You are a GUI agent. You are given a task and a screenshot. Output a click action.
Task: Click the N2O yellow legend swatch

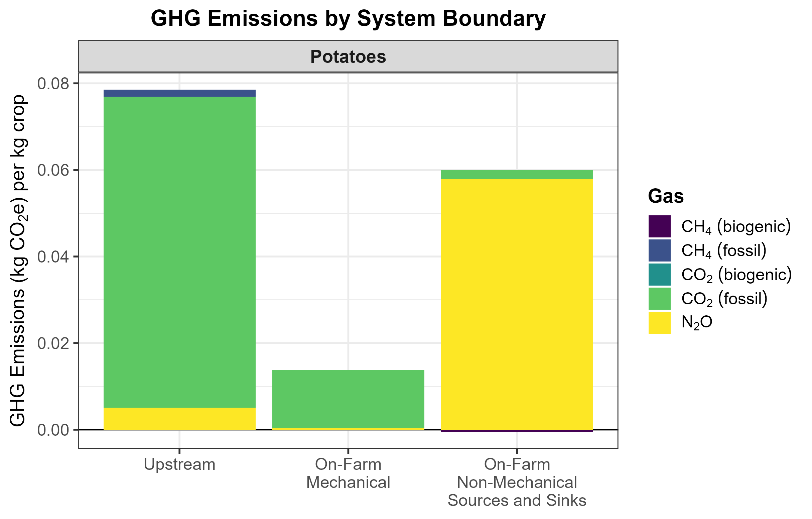[x=660, y=323]
